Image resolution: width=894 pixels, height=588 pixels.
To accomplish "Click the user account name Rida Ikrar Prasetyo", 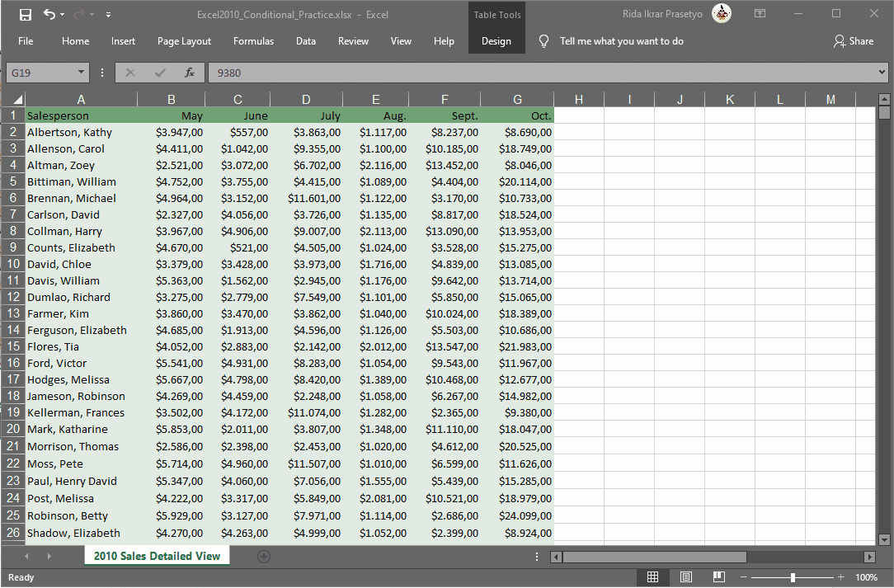I will [662, 14].
